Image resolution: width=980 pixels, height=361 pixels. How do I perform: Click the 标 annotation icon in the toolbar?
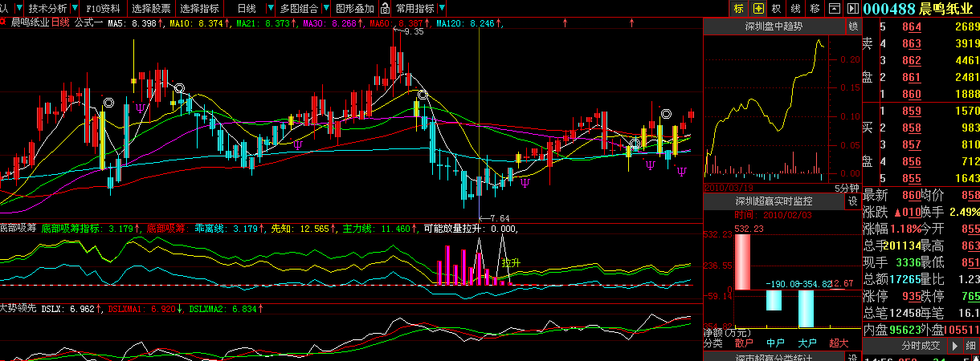tap(738, 9)
